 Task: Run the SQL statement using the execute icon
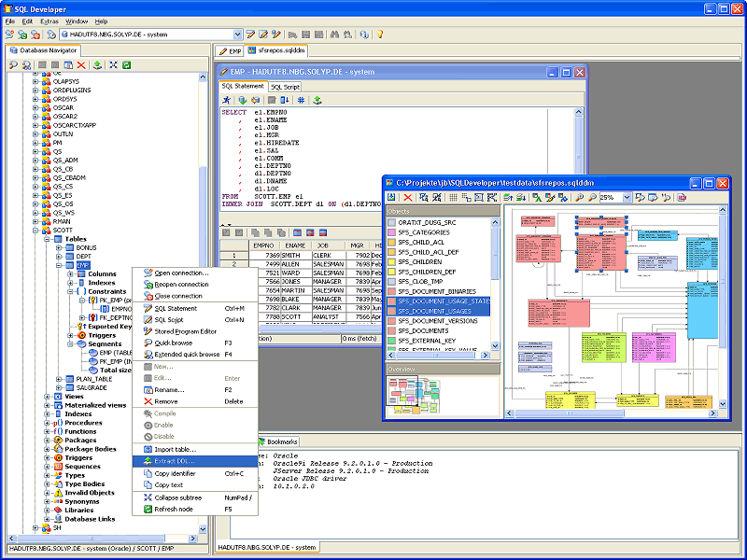227,100
